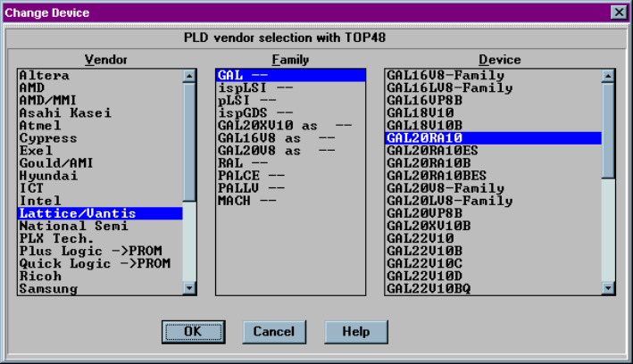Select Quick Logic ->PROM vendor
Viewport: 633px width, 364px height.
[x=100, y=263]
